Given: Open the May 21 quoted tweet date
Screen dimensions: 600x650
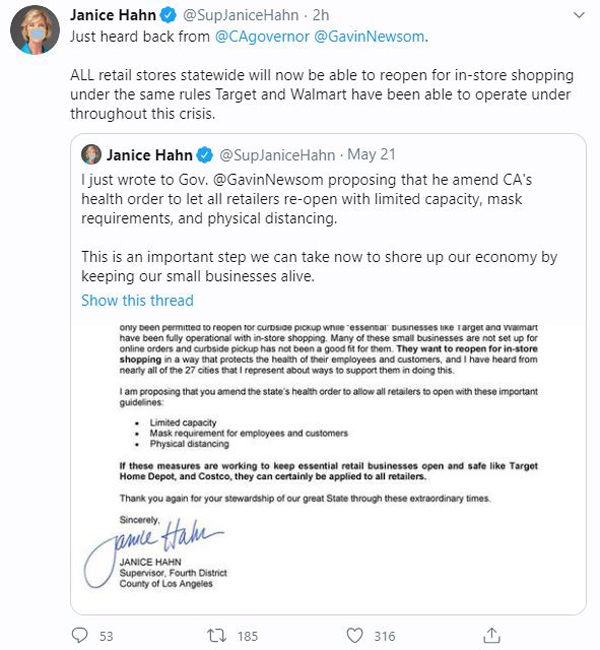Looking at the screenshot, I should click(x=371, y=155).
